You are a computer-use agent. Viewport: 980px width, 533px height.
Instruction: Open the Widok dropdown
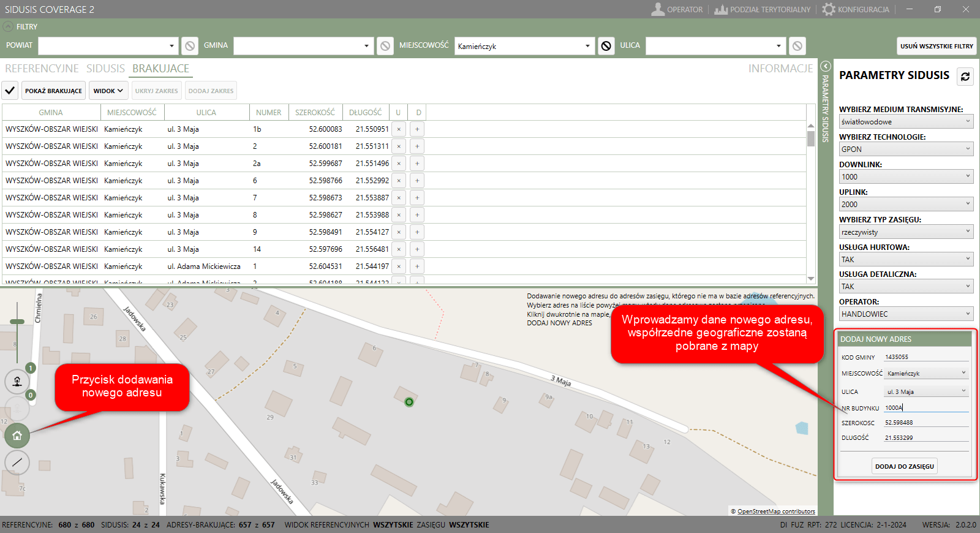point(108,91)
